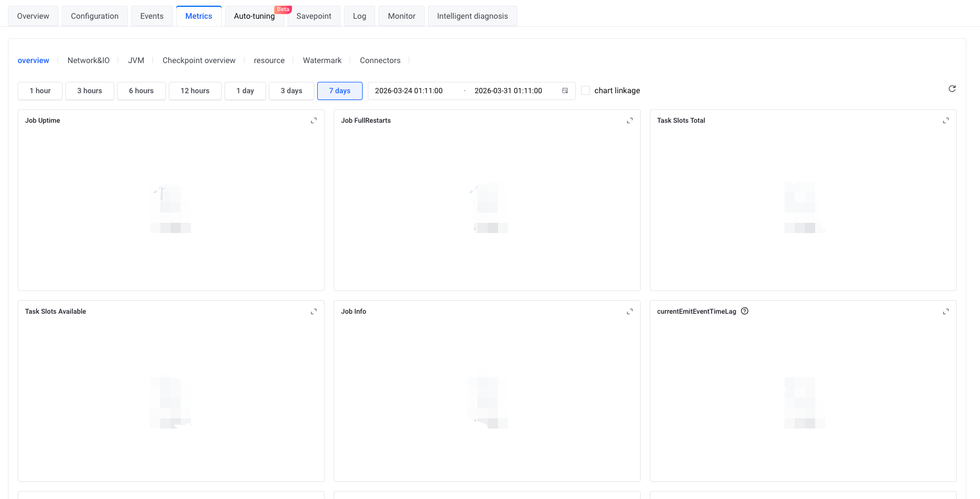Set time range to 3 hours

(x=90, y=91)
